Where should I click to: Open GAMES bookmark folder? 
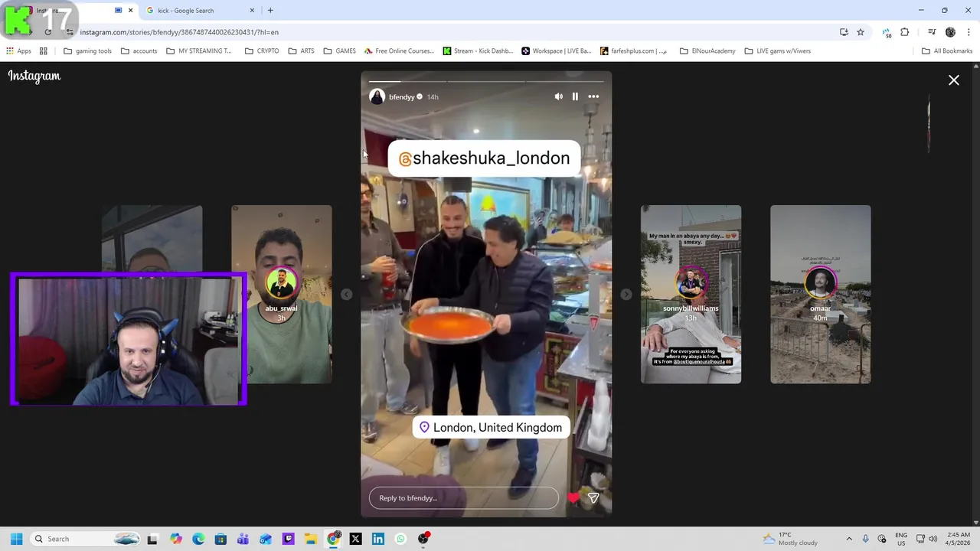(x=340, y=51)
